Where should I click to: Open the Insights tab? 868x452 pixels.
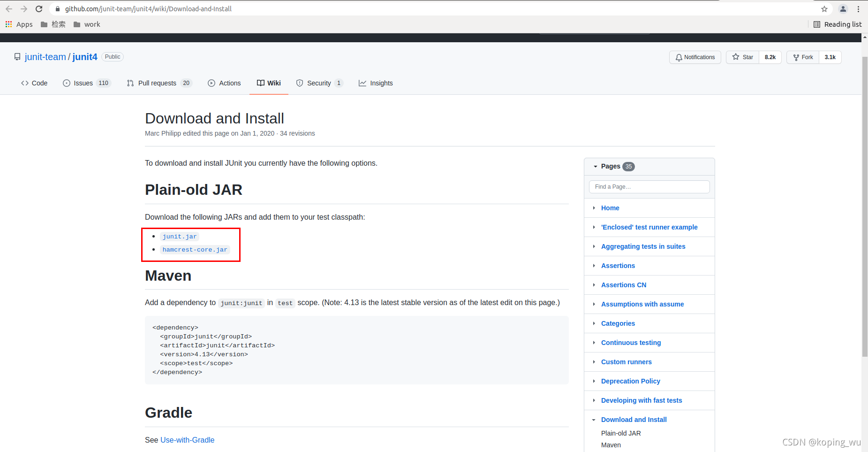coord(376,83)
